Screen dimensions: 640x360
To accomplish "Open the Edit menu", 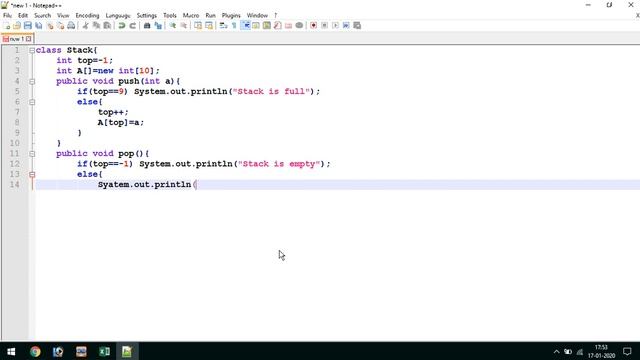I will click(x=23, y=16).
